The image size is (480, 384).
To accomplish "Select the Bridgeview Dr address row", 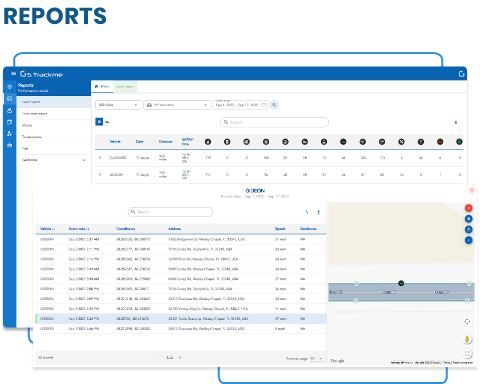I will 181,239.
